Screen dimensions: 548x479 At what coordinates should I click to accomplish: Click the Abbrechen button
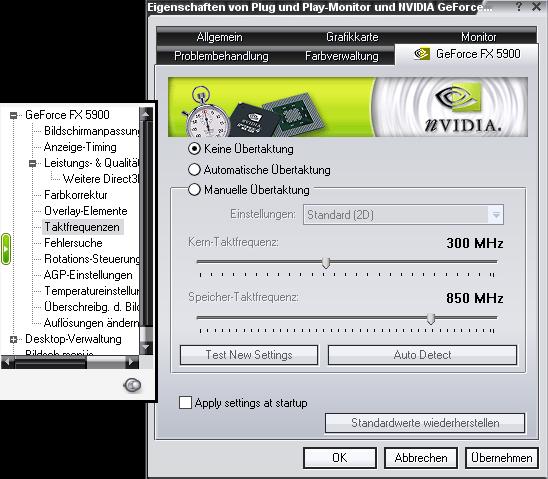pos(421,458)
